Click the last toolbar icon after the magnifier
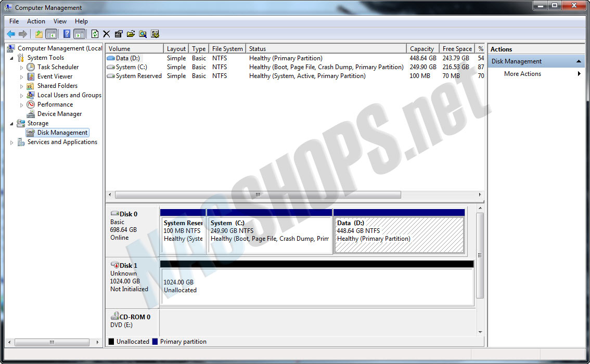 point(155,34)
